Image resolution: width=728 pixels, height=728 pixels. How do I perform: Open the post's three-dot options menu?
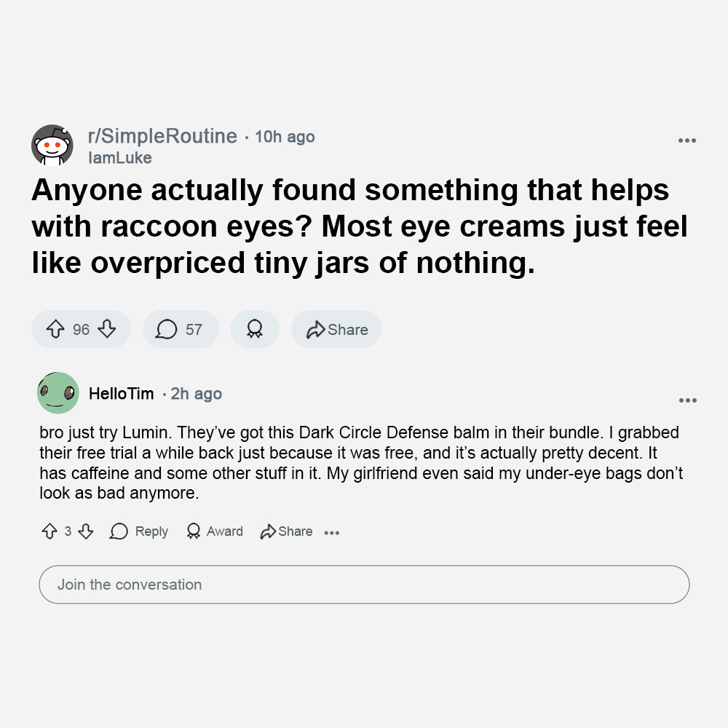pyautogui.click(x=687, y=141)
